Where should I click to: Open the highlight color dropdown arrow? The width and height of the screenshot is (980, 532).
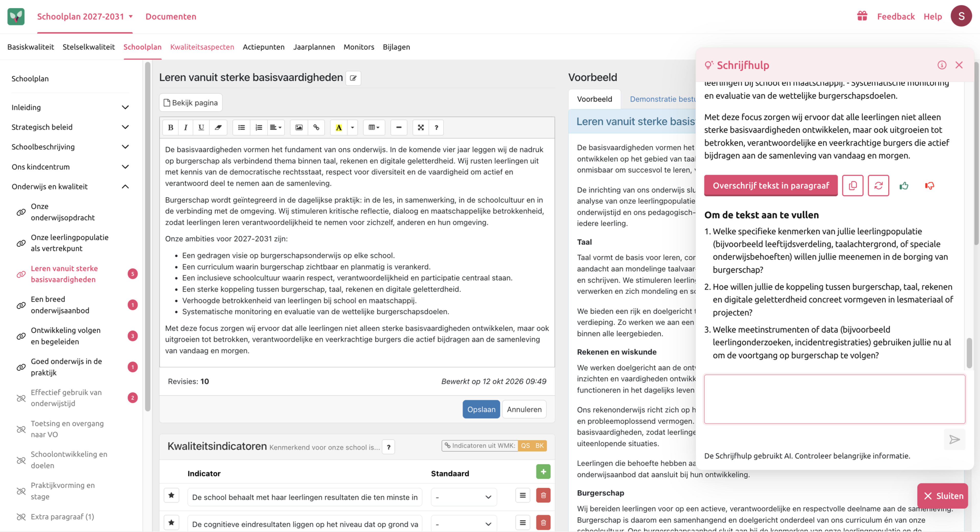(352, 127)
